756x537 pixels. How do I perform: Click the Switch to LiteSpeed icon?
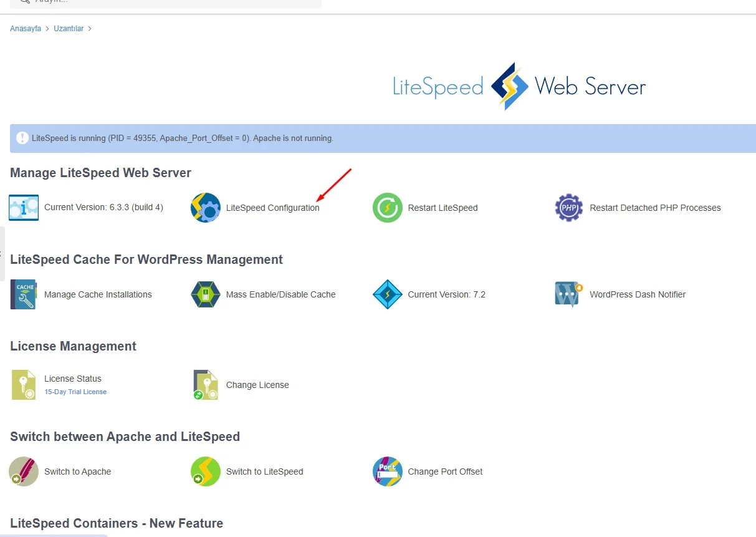click(205, 472)
